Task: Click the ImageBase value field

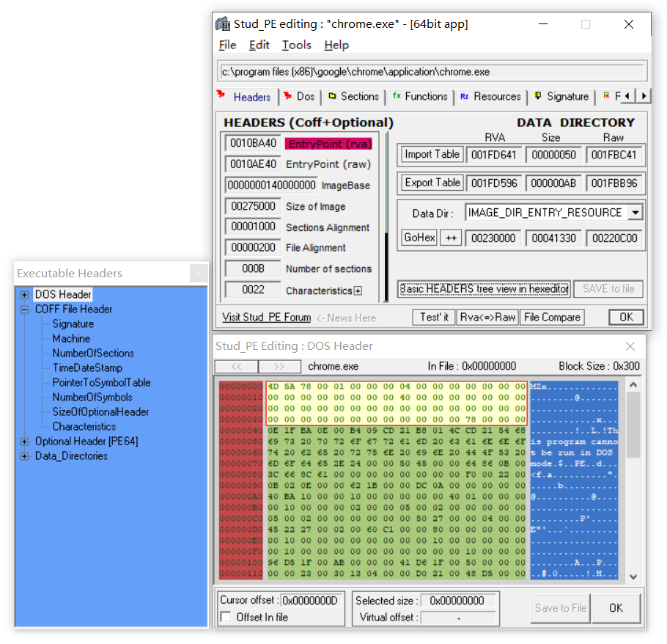Action: [271, 185]
